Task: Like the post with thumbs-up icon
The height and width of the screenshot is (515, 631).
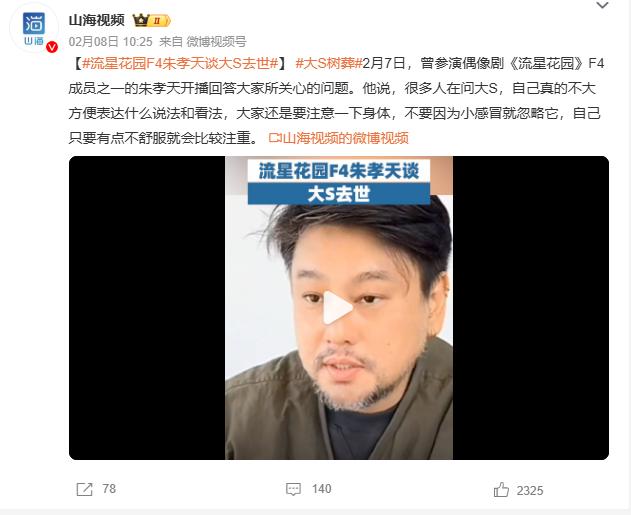Action: click(501, 490)
